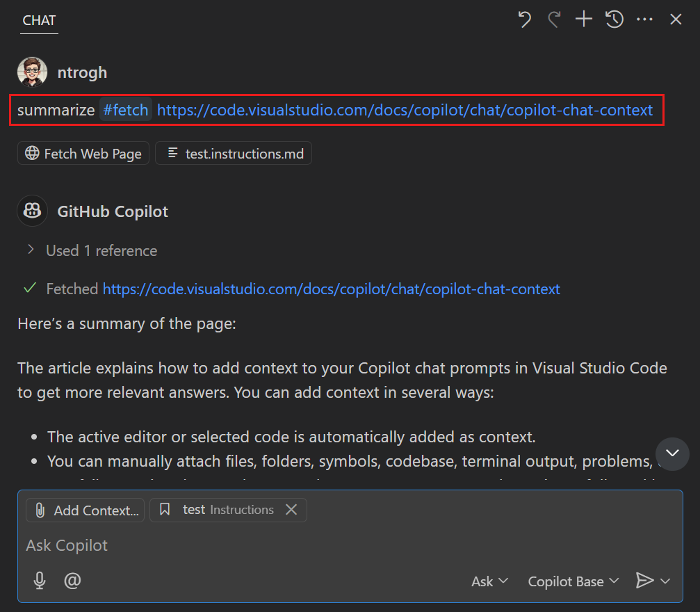Screen dimensions: 700x612
Task: Open the more actions ellipsis menu
Action: tap(644, 19)
